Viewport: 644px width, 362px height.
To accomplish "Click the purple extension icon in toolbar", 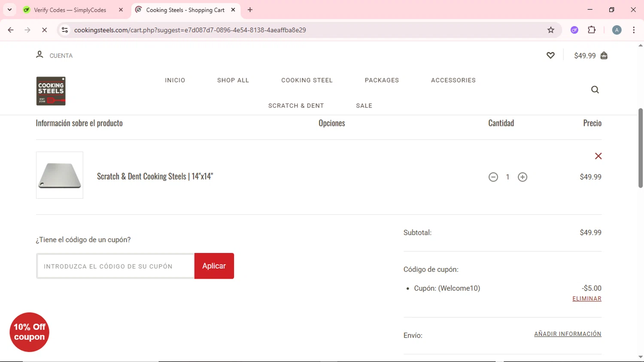I will click(x=574, y=30).
